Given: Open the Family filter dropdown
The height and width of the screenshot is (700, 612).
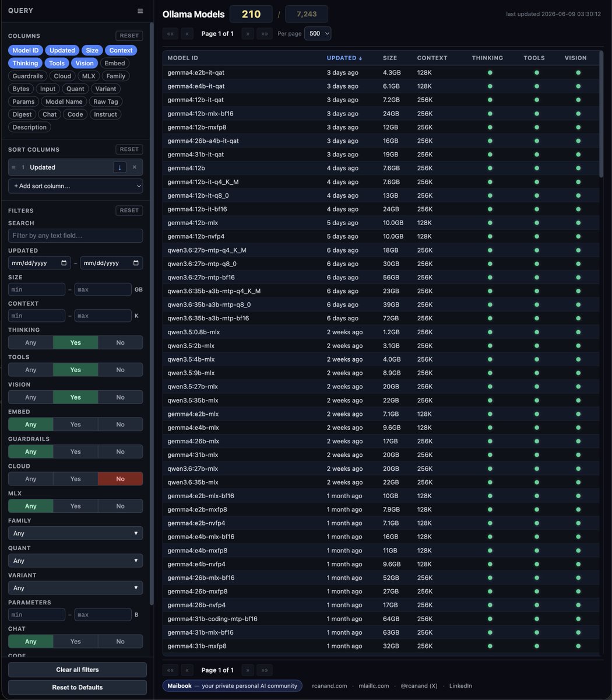Looking at the screenshot, I should (x=76, y=533).
